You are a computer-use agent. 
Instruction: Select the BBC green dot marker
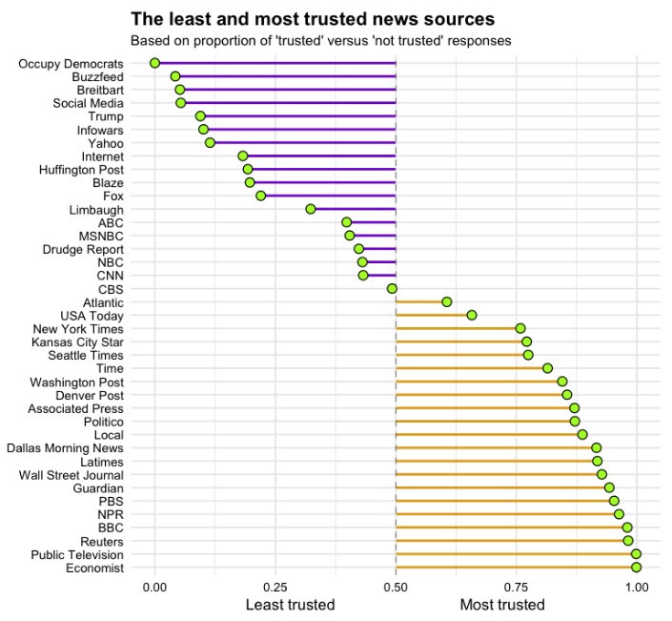[627, 528]
